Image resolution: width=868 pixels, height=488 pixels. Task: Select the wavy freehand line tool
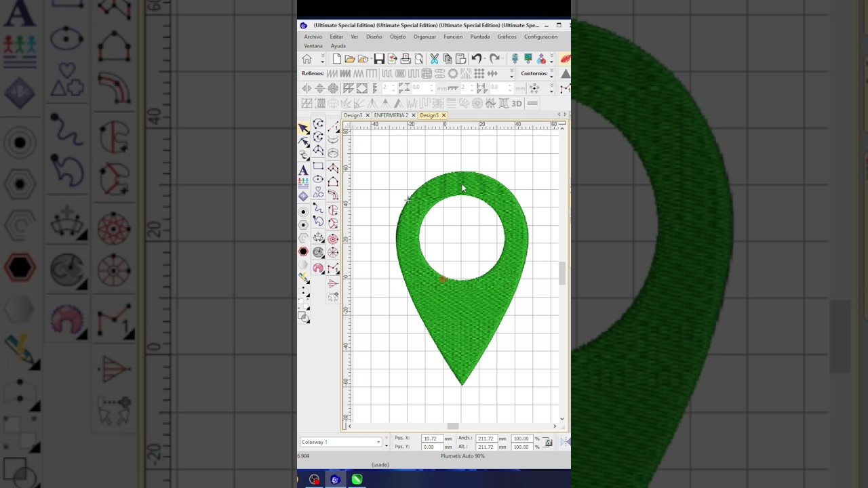pyautogui.click(x=318, y=207)
